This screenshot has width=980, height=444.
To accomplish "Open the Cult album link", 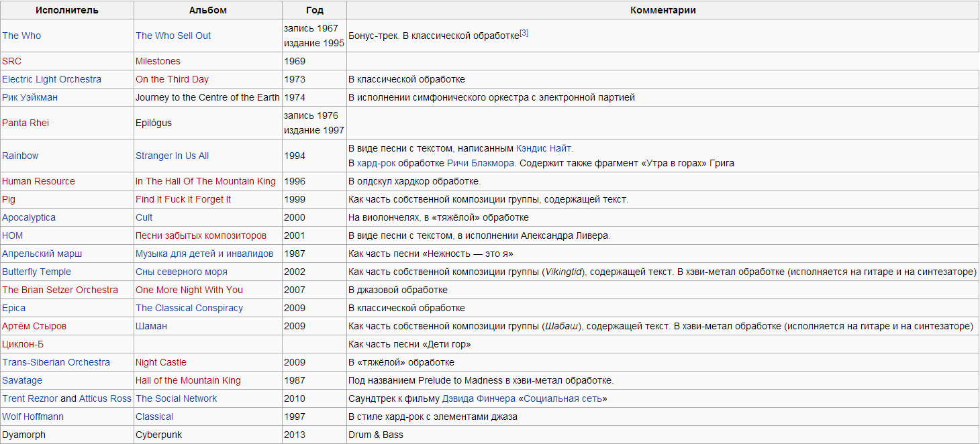I will click(144, 217).
